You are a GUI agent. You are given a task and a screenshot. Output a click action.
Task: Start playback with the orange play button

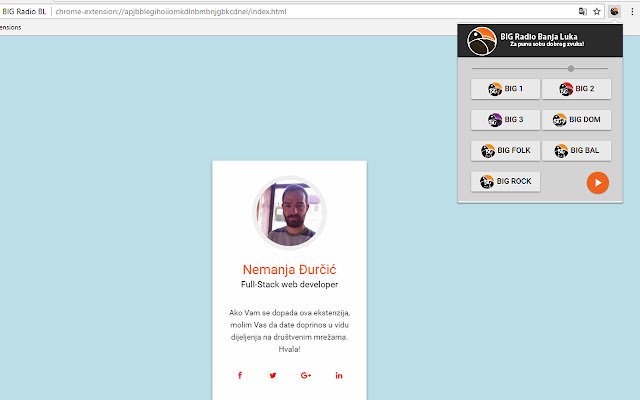tap(598, 183)
